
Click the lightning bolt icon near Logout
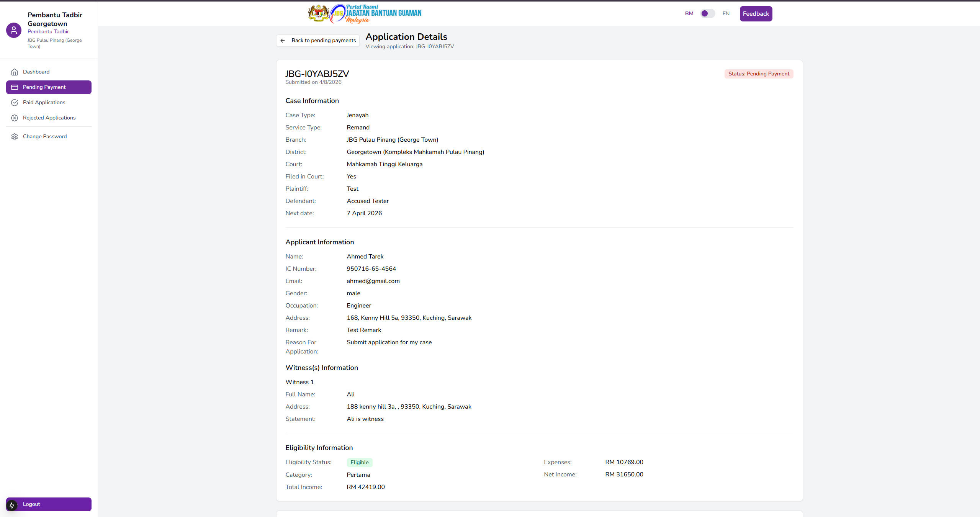pos(12,506)
